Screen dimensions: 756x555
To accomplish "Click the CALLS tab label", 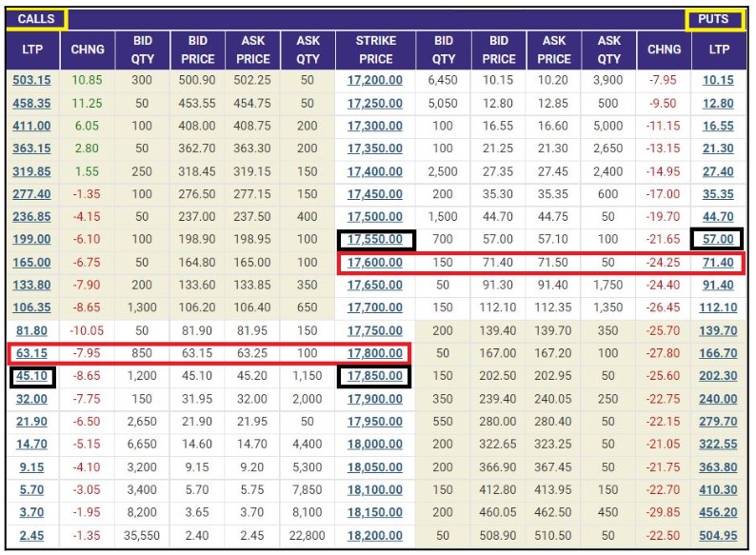I will pyautogui.click(x=36, y=19).
